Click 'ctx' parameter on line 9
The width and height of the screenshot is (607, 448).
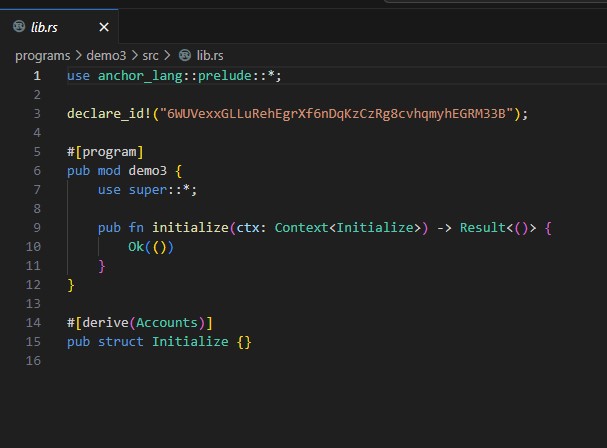coord(248,228)
